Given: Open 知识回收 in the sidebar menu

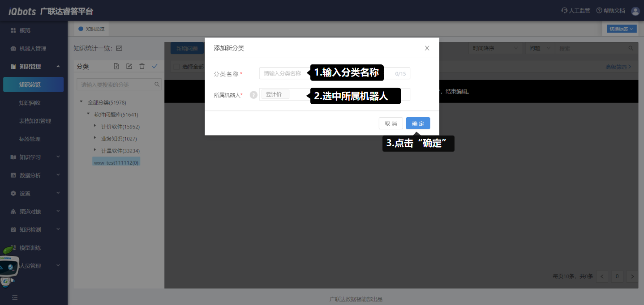Looking at the screenshot, I should (x=30, y=102).
